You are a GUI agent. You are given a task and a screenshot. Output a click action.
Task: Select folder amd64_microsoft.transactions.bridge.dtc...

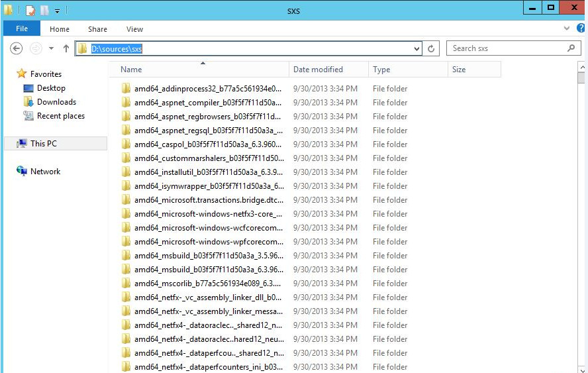coord(209,199)
